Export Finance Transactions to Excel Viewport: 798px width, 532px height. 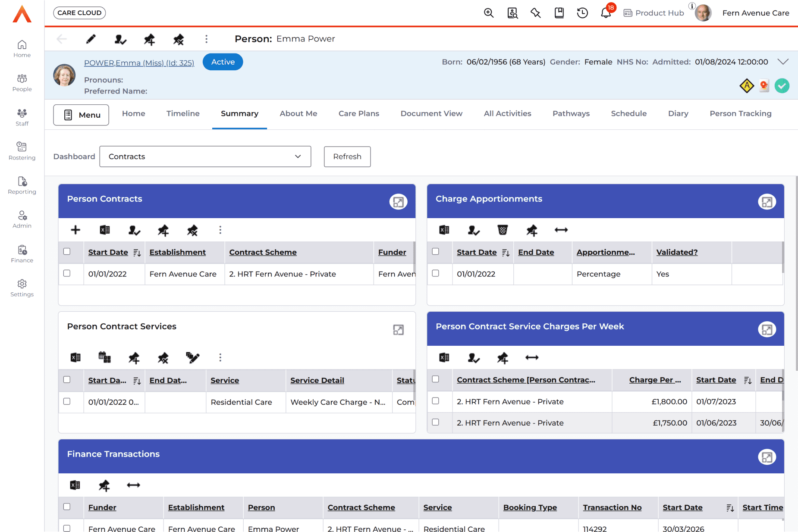tap(75, 485)
